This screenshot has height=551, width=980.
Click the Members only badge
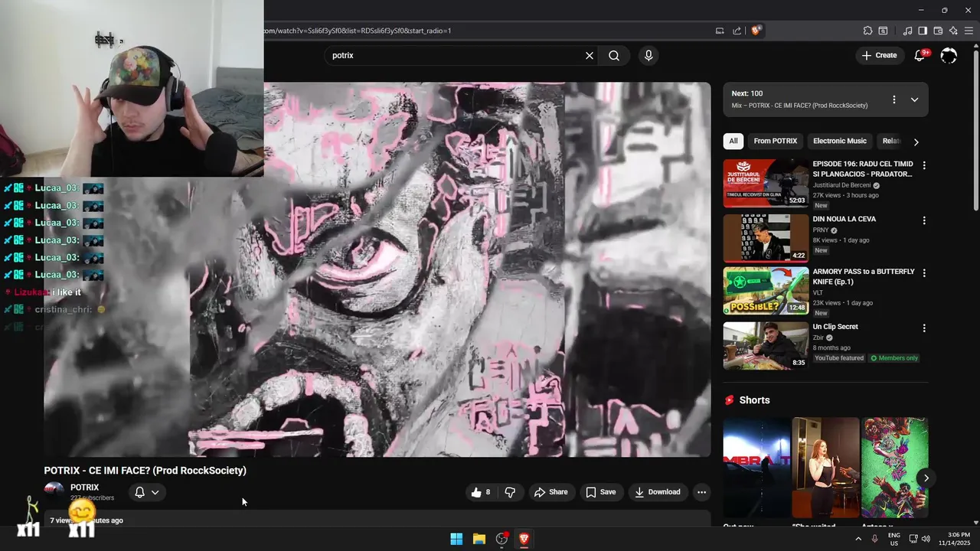click(x=894, y=358)
